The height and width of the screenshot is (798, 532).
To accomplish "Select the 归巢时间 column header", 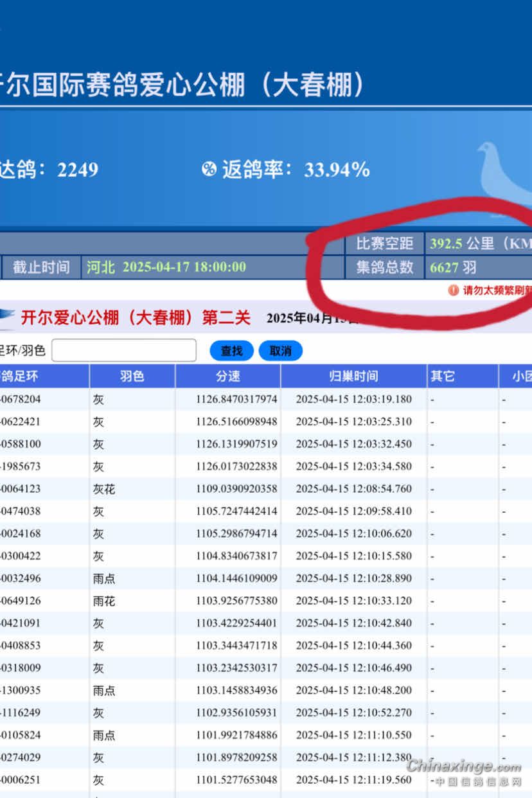I will 353,377.
